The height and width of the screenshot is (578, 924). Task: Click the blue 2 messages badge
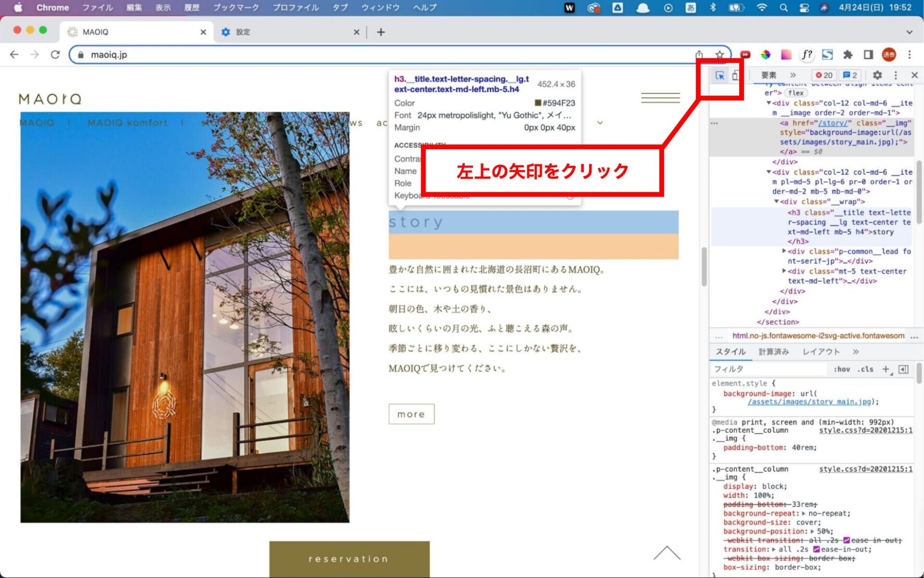click(850, 75)
